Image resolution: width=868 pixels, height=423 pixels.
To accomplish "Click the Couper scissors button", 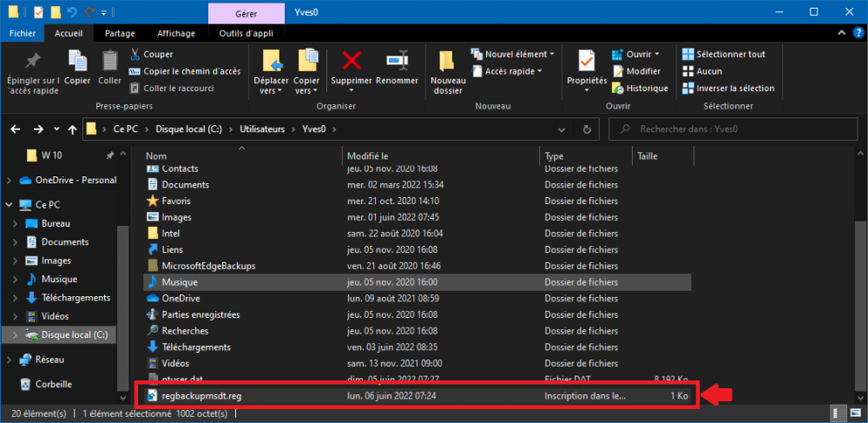I will pyautogui.click(x=152, y=54).
